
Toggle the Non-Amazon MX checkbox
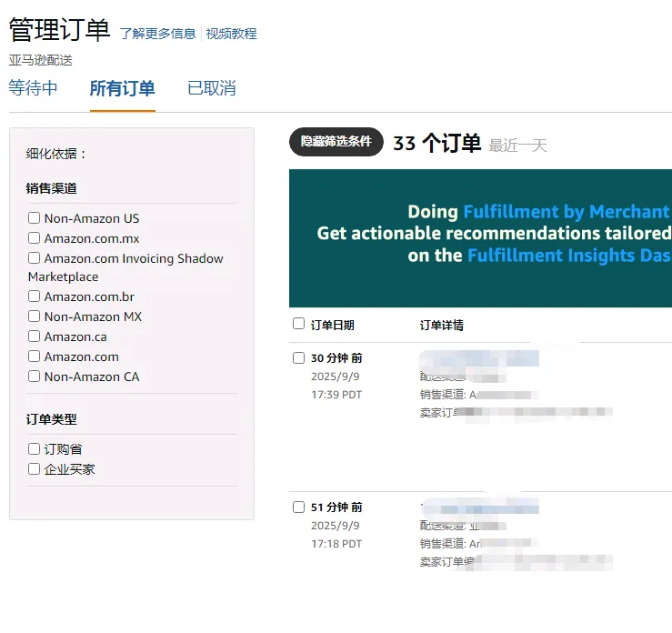pos(35,316)
